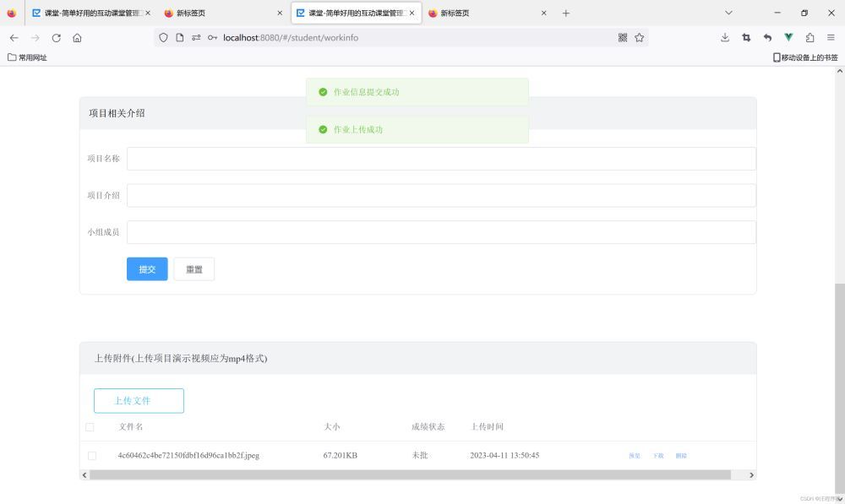The width and height of the screenshot is (845, 504).
Task: Open a new tab with plus button
Action: [566, 13]
